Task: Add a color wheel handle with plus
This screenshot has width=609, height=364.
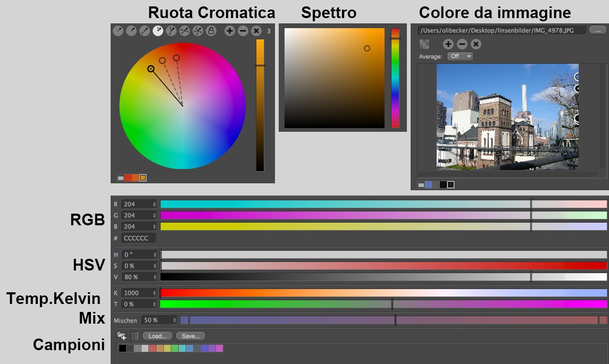Action: 230,31
